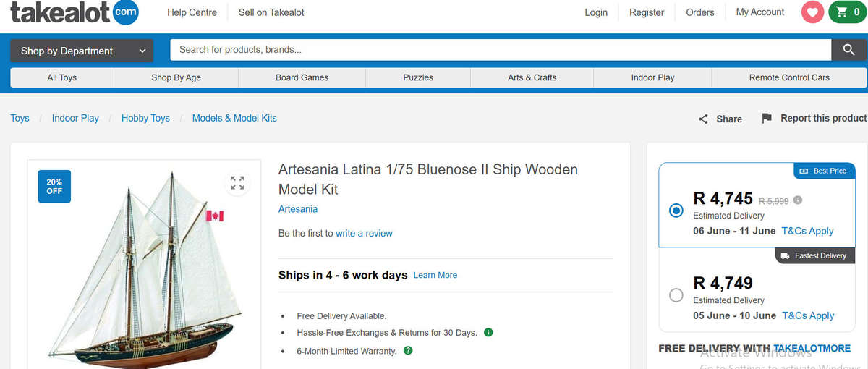Click the product title Artesania Latina Bluenose II
The width and height of the screenshot is (868, 369).
point(428,179)
